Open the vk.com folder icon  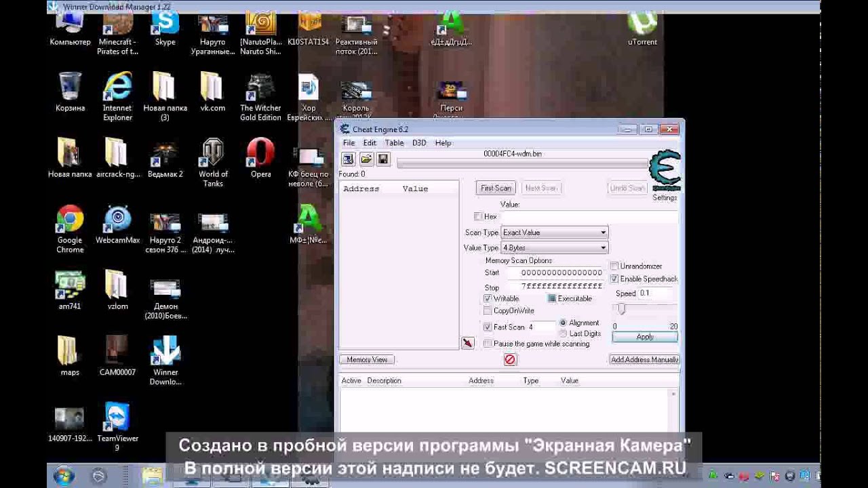point(212,92)
